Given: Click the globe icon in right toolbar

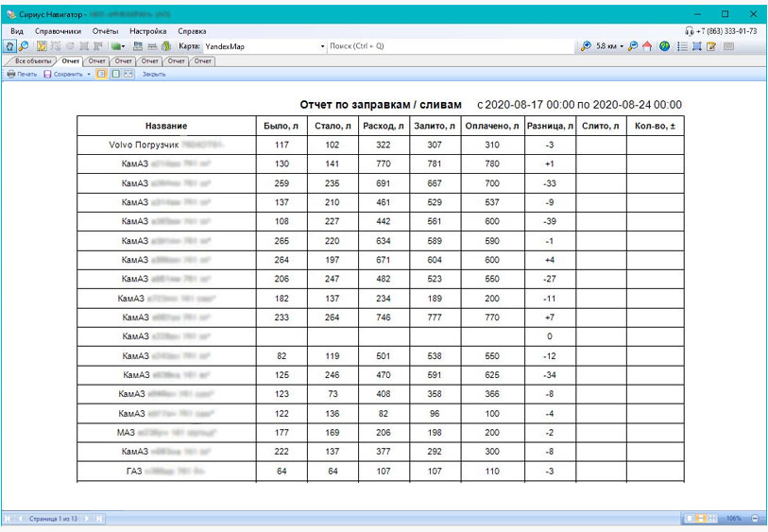Looking at the screenshot, I should click(664, 45).
